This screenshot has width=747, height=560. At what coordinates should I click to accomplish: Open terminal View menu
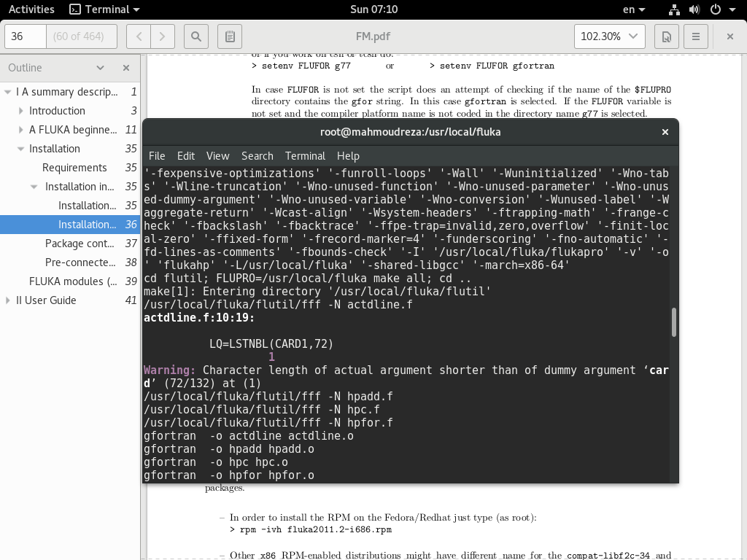[x=217, y=156]
